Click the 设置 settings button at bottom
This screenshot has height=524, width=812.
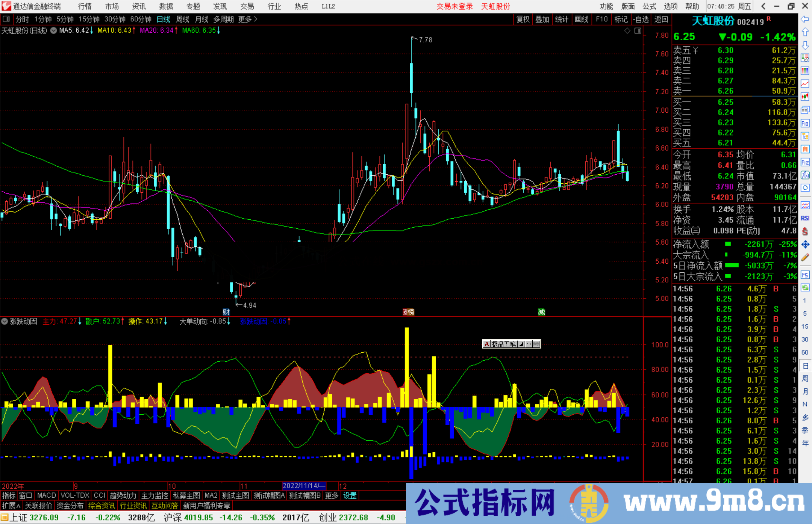(350, 495)
